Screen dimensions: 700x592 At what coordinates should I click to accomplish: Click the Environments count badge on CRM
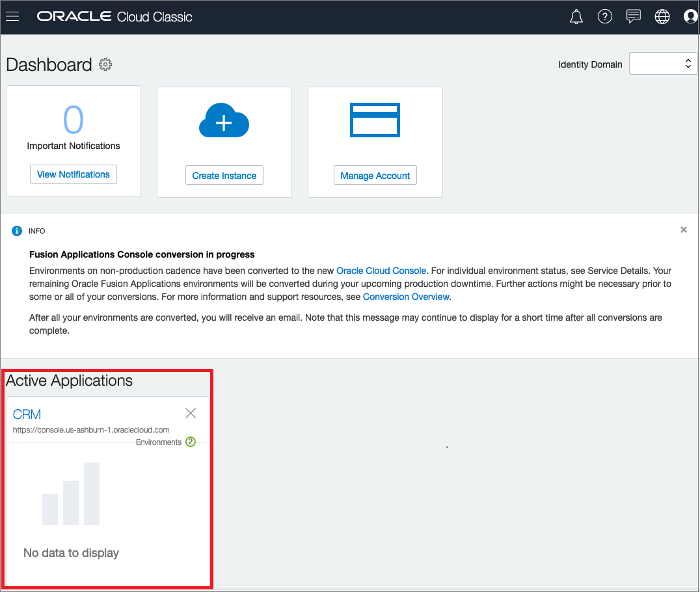[191, 442]
